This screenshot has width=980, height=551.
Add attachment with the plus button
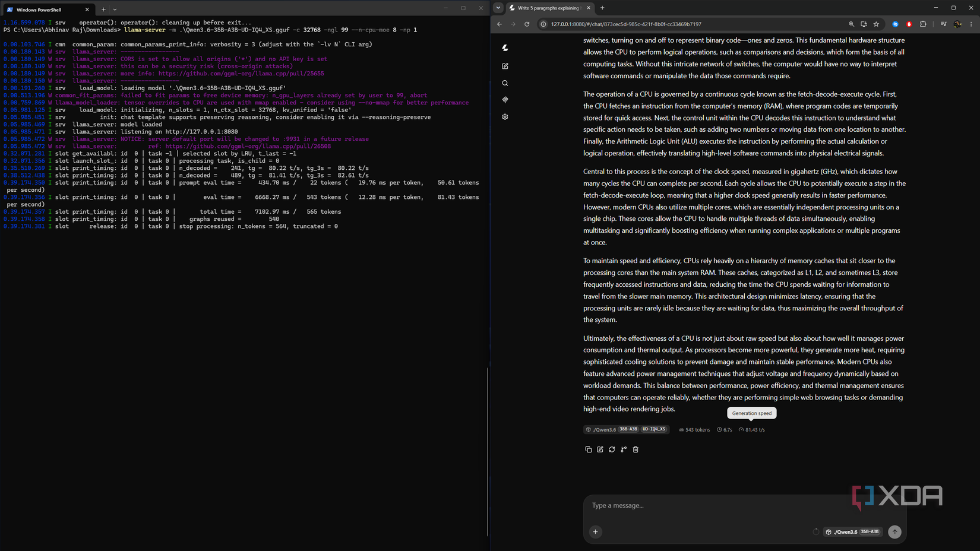595,532
